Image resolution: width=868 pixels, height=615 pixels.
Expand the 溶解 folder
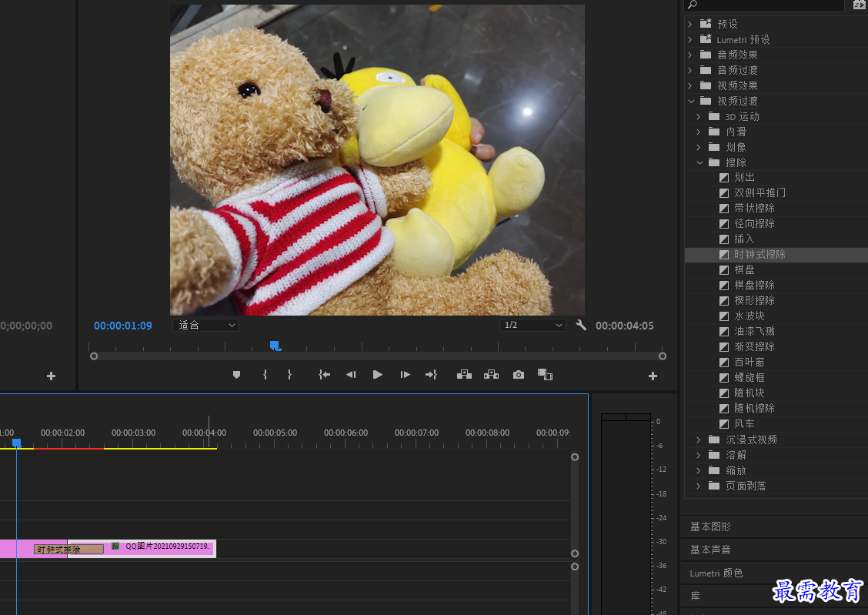(x=699, y=455)
